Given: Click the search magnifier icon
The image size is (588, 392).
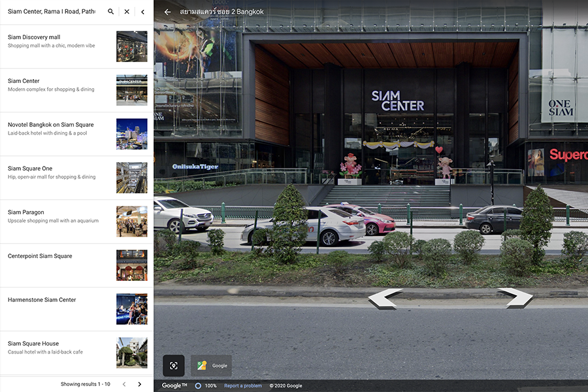Looking at the screenshot, I should [x=110, y=12].
